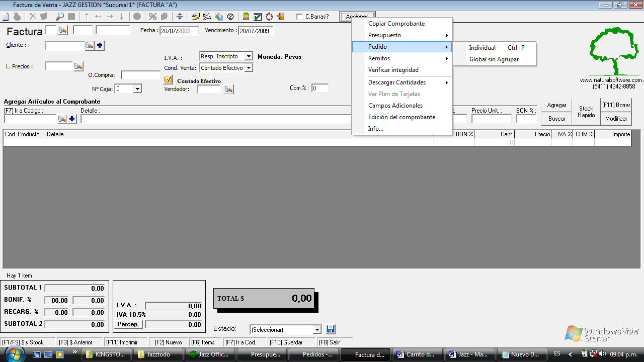Select Verificar integridad menu entry
Image resolution: width=644 pixels, height=362 pixels.
402,70
